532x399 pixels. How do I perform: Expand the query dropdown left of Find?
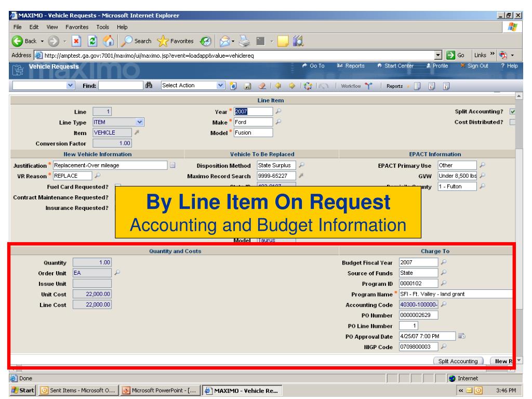pos(70,86)
